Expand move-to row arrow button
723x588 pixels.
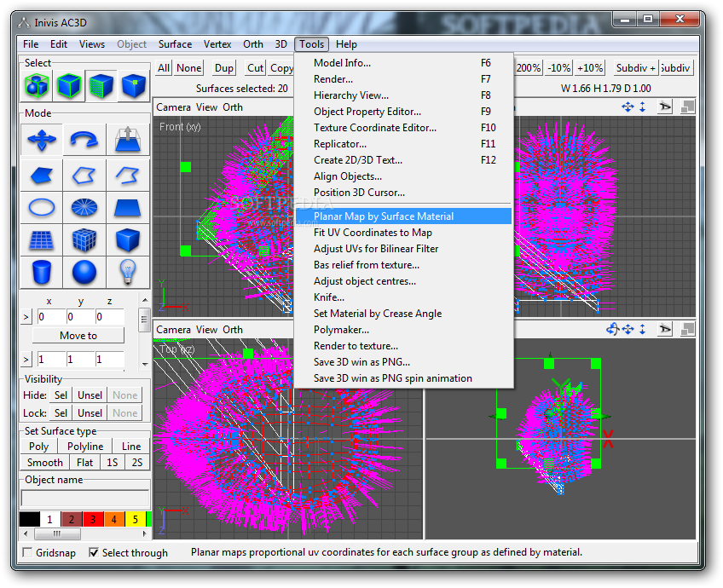[x=26, y=316]
